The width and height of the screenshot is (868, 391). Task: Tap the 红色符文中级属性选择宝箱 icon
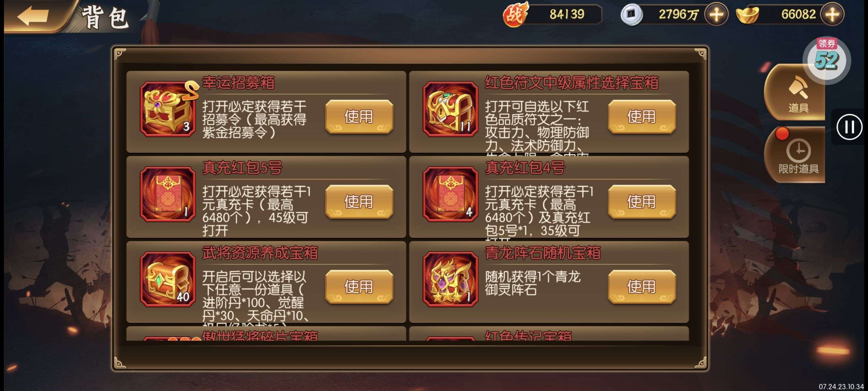[451, 109]
